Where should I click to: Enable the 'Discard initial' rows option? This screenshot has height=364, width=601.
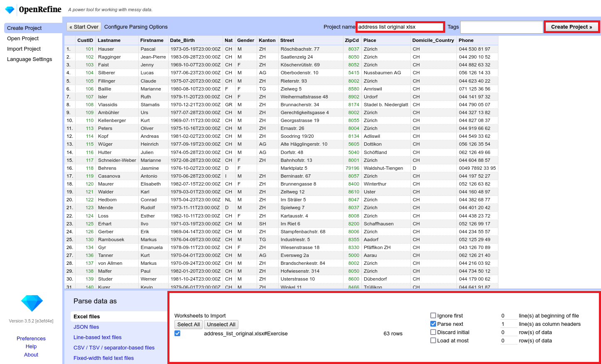coord(433,332)
